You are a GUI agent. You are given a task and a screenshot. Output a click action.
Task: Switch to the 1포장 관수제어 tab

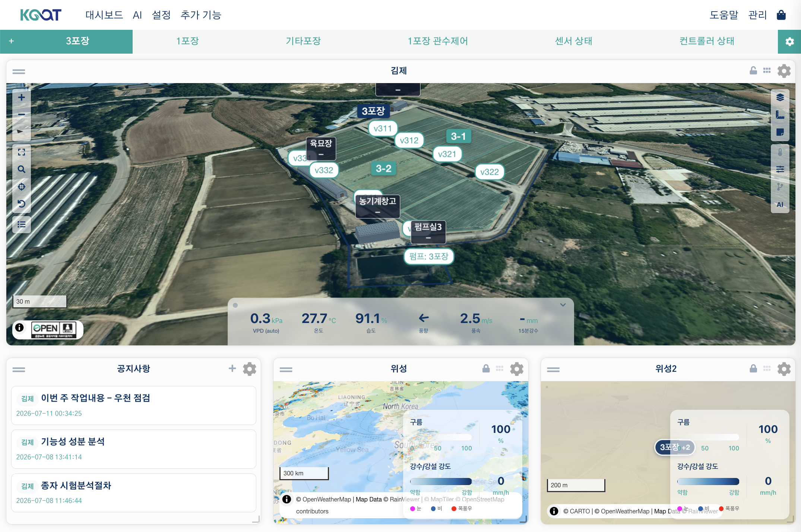coord(438,41)
